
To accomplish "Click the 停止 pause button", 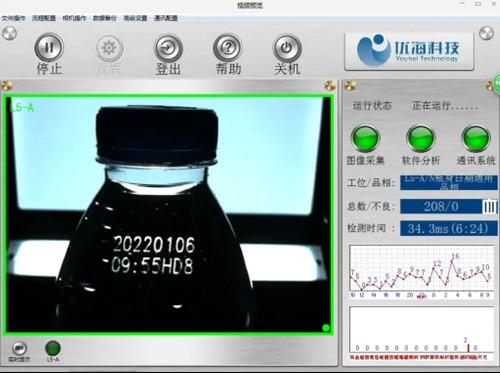I will [49, 47].
